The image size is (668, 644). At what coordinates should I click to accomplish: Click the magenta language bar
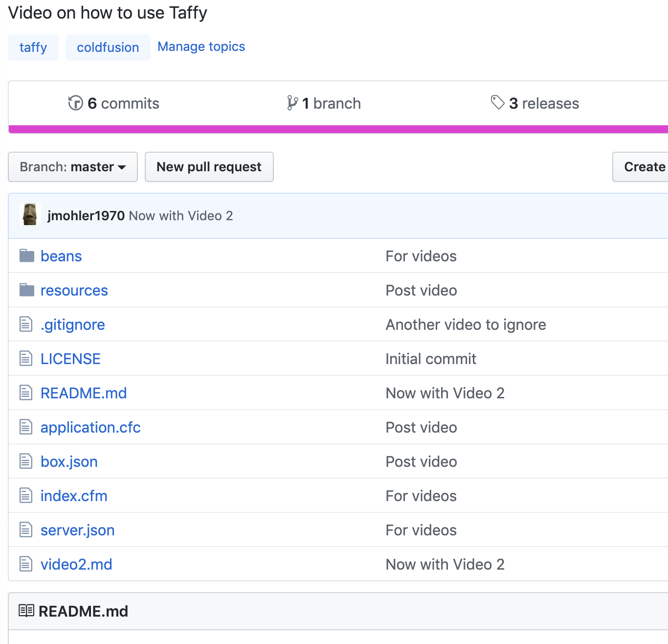pyautogui.click(x=338, y=129)
